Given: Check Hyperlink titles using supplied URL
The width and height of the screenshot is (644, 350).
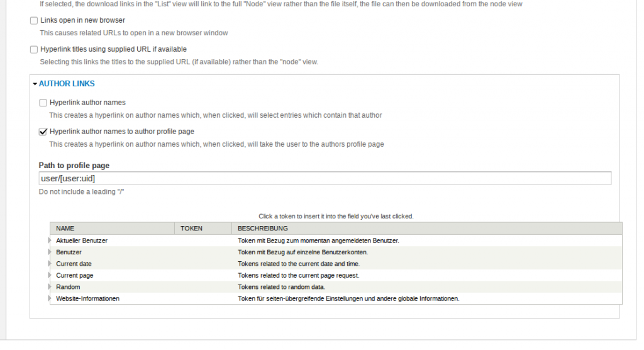Looking at the screenshot, I should pos(34,50).
